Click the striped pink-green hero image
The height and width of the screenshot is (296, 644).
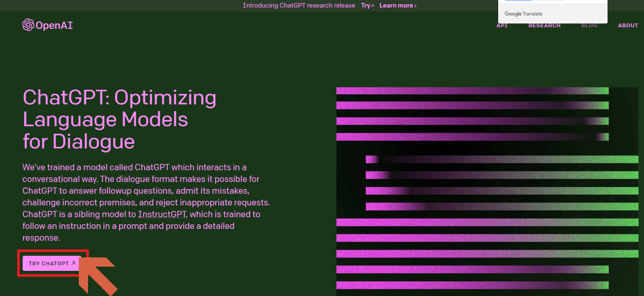(x=487, y=191)
